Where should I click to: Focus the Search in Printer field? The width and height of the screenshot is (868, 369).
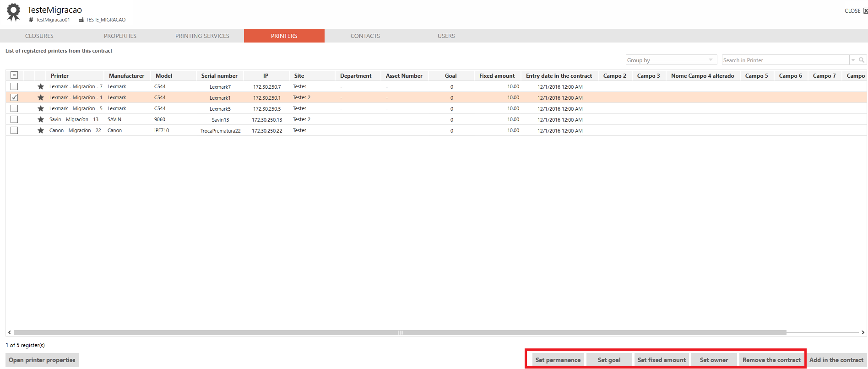tap(785, 60)
